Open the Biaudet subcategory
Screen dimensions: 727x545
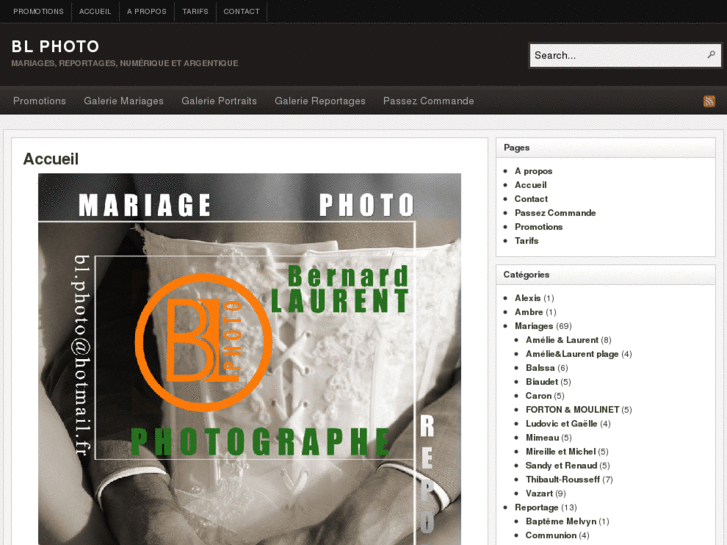[x=542, y=382]
